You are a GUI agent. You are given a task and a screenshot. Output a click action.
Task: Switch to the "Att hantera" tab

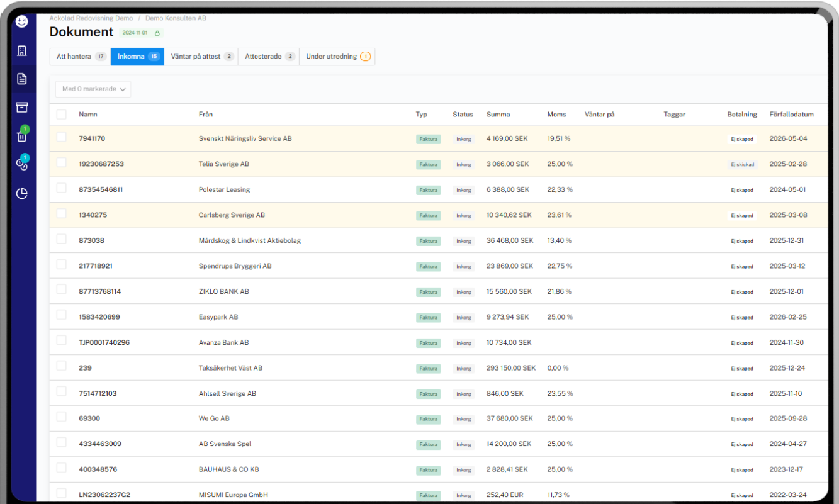point(81,57)
